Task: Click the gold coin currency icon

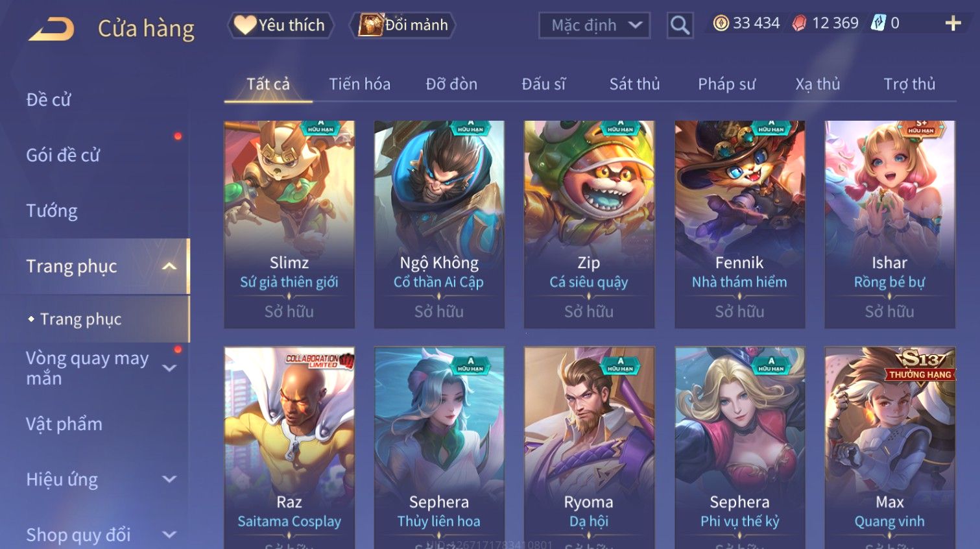Action: (x=721, y=23)
